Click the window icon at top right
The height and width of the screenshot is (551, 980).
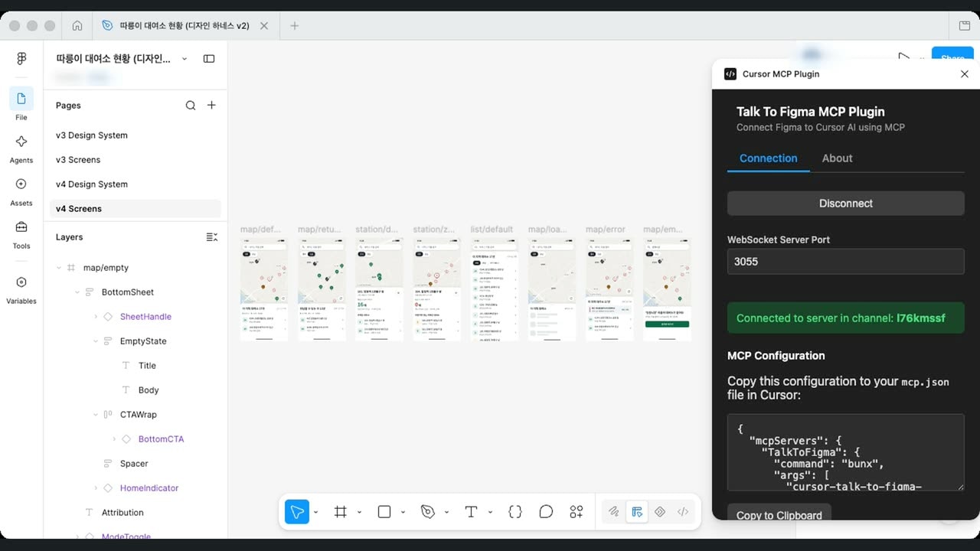965,25
